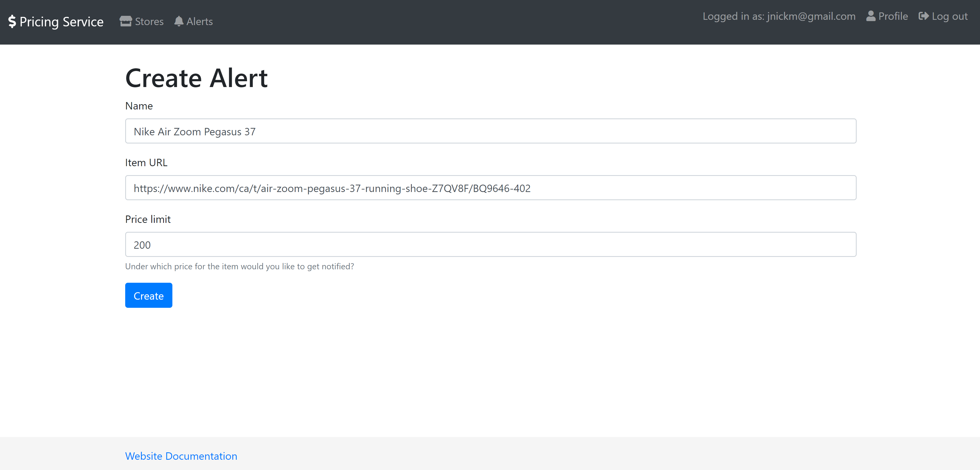Click the Logged in as email text
Screen dimensions: 980x470
coord(779,16)
